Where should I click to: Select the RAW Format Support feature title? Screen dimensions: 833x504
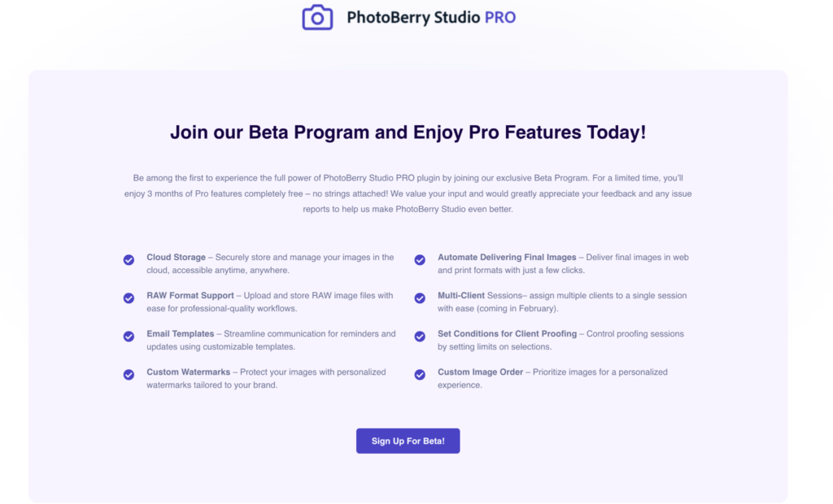pyautogui.click(x=190, y=296)
